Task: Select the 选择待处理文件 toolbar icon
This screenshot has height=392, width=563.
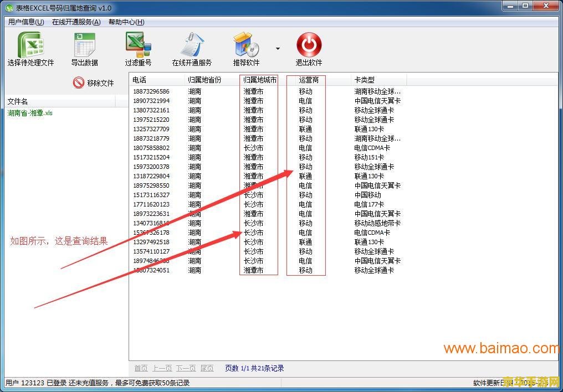Action: [30, 47]
